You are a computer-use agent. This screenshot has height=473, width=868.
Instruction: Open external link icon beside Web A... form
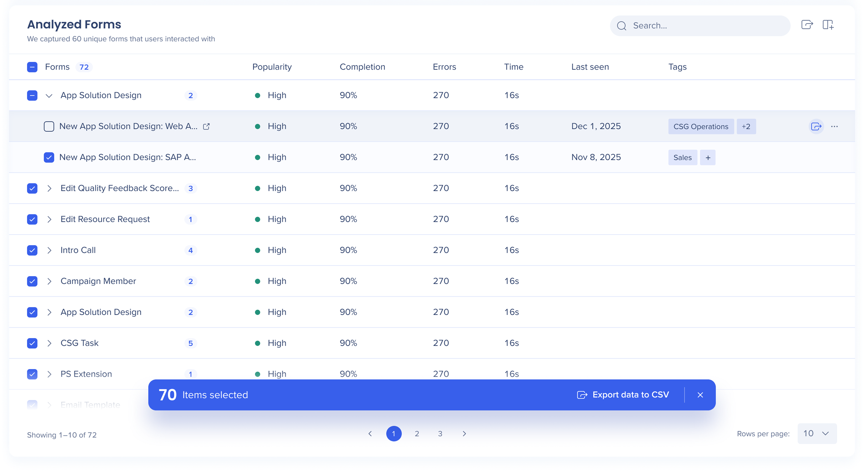pos(206,126)
